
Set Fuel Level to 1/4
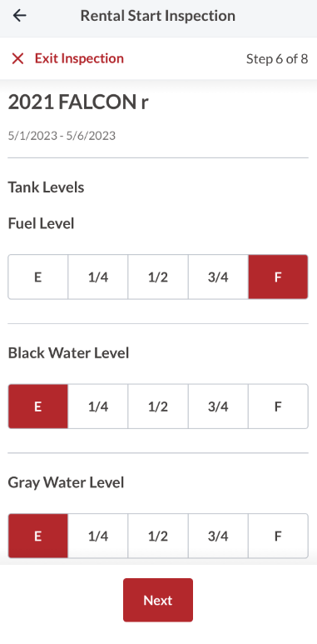coord(98,277)
